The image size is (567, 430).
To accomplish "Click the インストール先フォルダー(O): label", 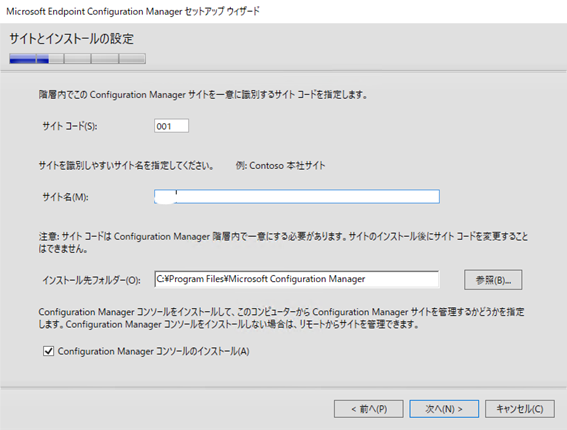I will point(91,280).
